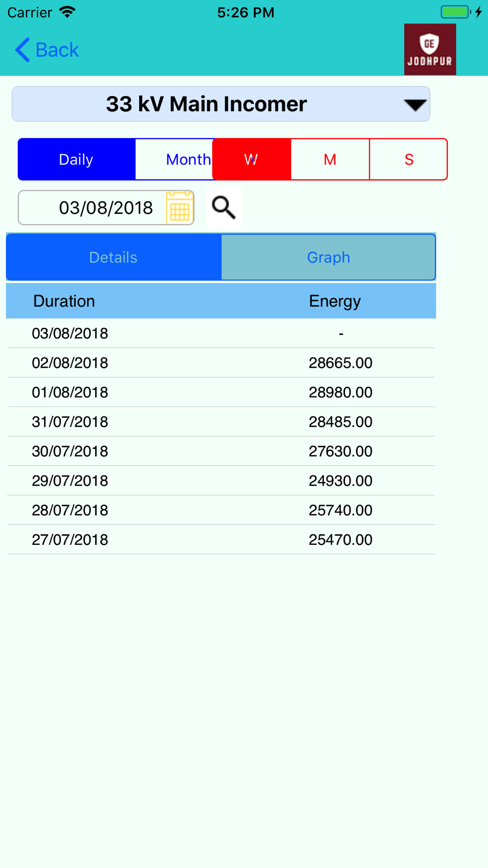Go back using the Back link

click(47, 50)
